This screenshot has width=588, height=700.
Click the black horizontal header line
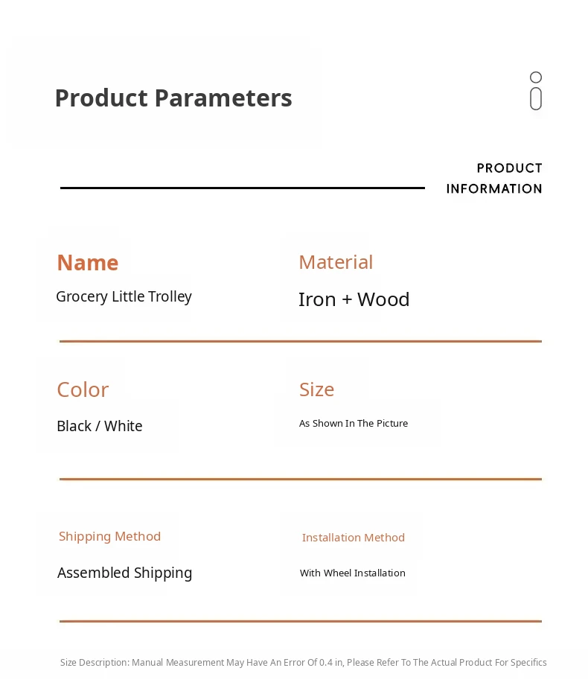tap(242, 188)
